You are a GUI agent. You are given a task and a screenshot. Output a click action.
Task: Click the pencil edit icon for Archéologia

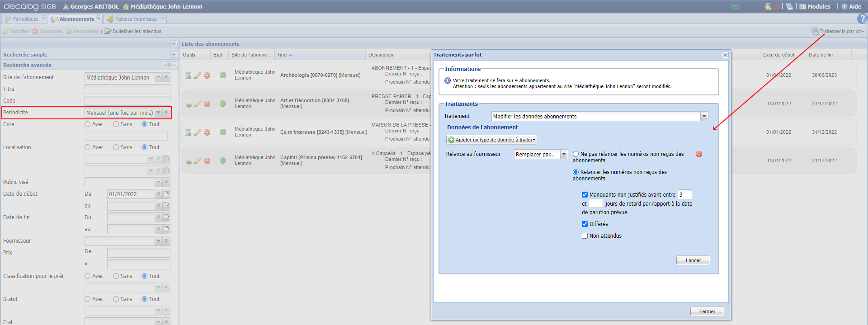pos(198,75)
